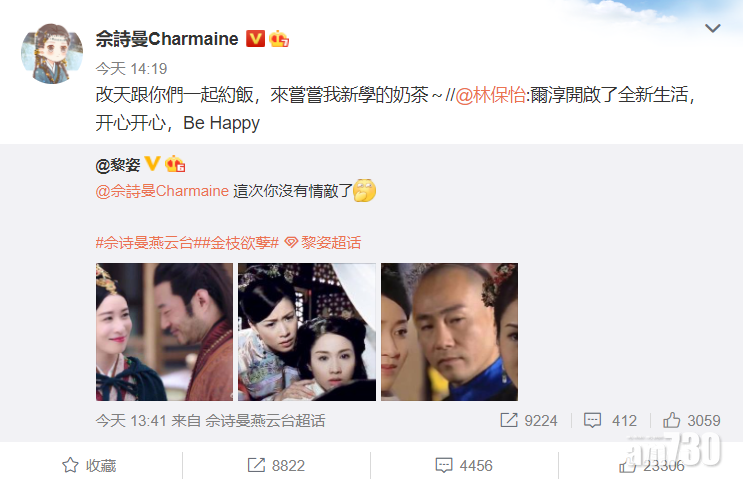Viewport: 743px width, 486px height.
Task: Click the crown badge next to 黎姿
Action: [175, 164]
